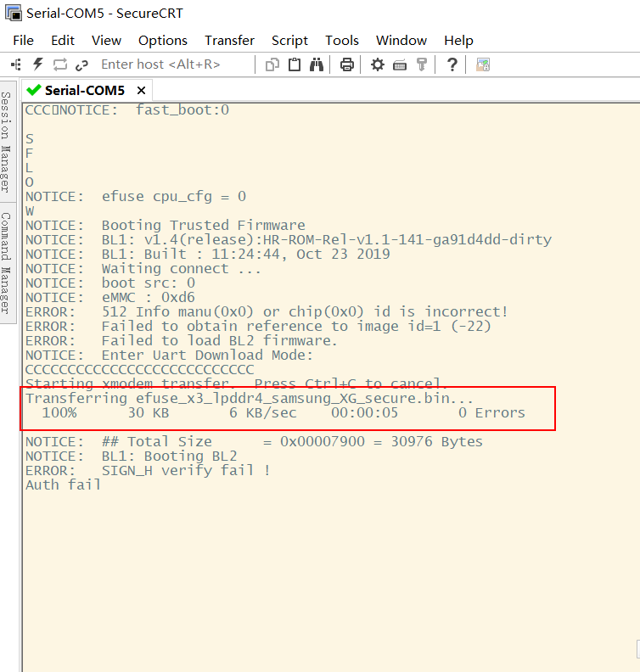Viewport: 640px width, 672px height.
Task: Click the Keymap Editor keyboard icon
Action: pos(400,64)
